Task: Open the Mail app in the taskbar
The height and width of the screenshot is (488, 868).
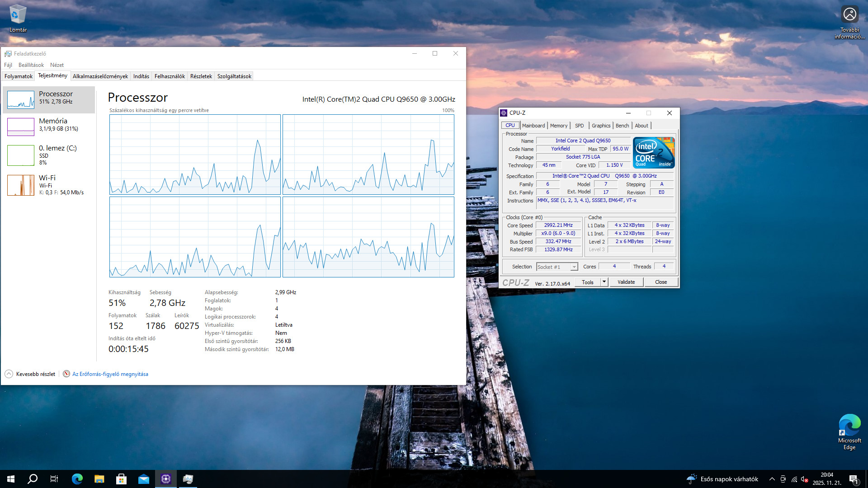Action: pos(143,479)
